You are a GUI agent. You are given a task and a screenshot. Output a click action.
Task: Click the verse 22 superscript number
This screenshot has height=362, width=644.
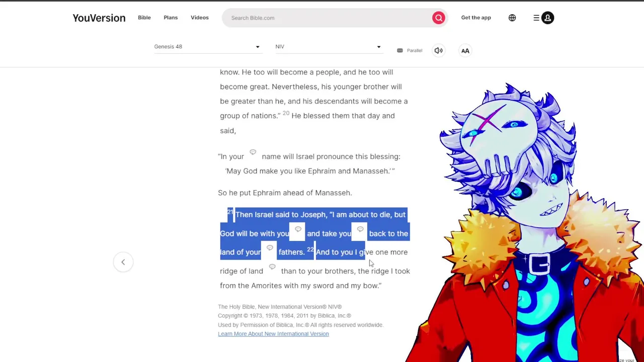pyautogui.click(x=310, y=249)
